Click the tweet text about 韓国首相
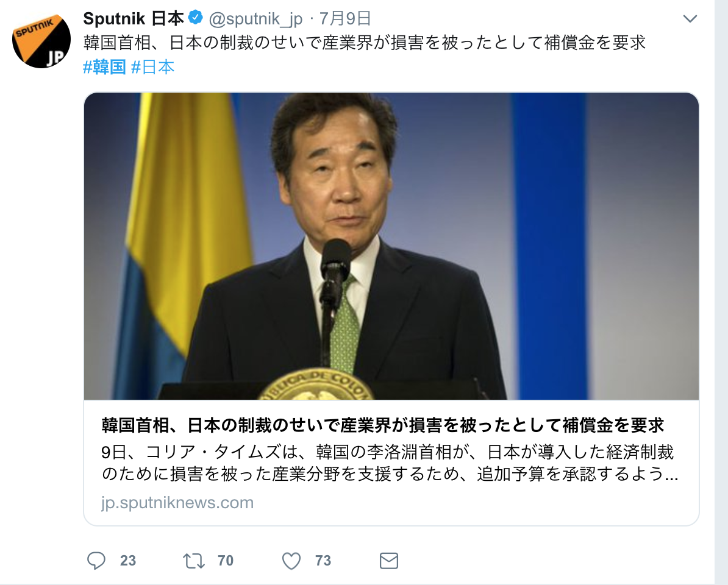Screen dimensions: 728x585 [365, 43]
